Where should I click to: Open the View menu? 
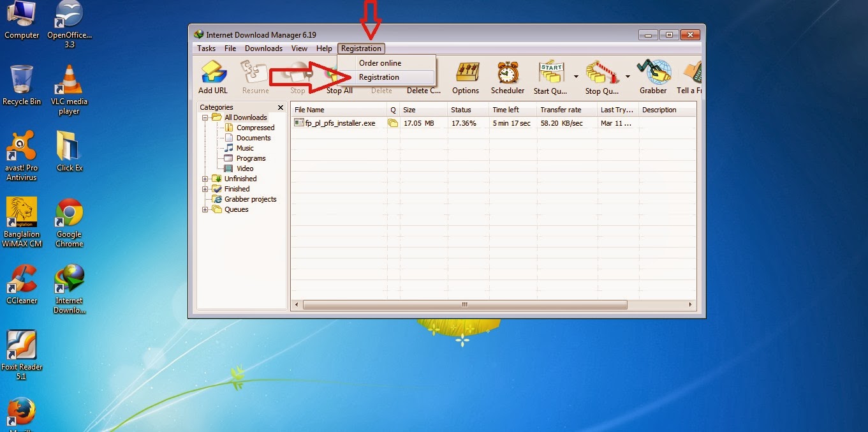tap(299, 48)
